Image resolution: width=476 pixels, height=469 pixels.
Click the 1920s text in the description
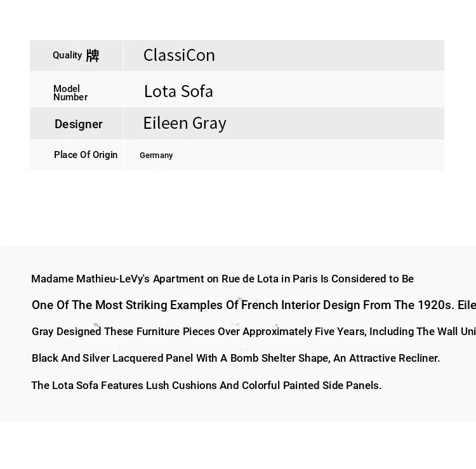[434, 305]
